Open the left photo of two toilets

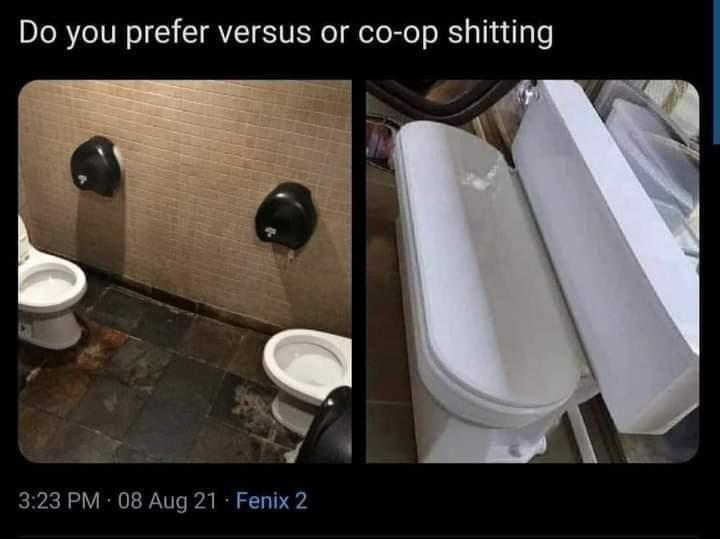(185, 271)
